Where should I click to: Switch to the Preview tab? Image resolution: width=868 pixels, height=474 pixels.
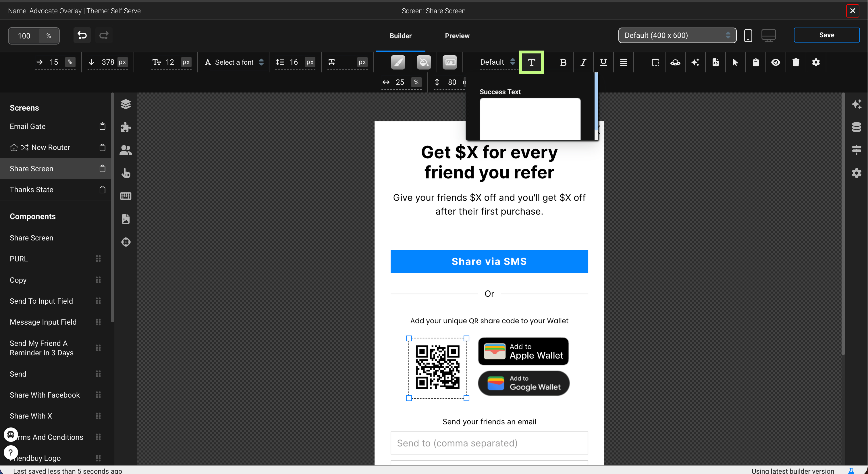tap(457, 36)
